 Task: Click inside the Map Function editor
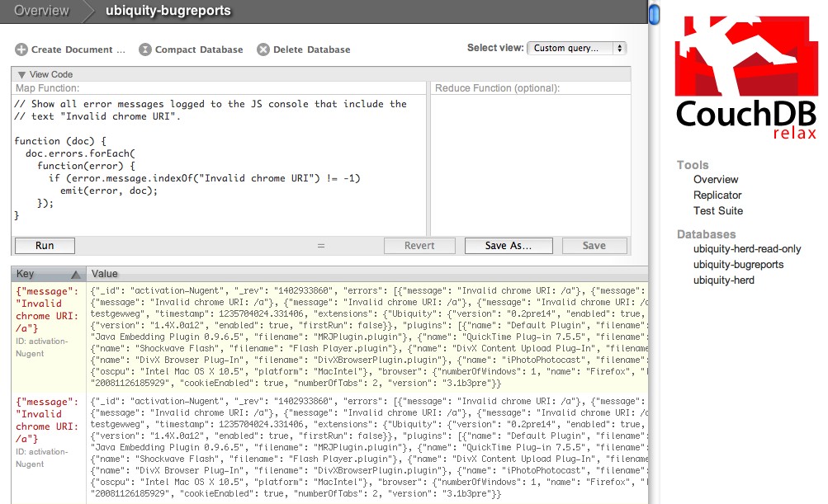pyautogui.click(x=219, y=165)
